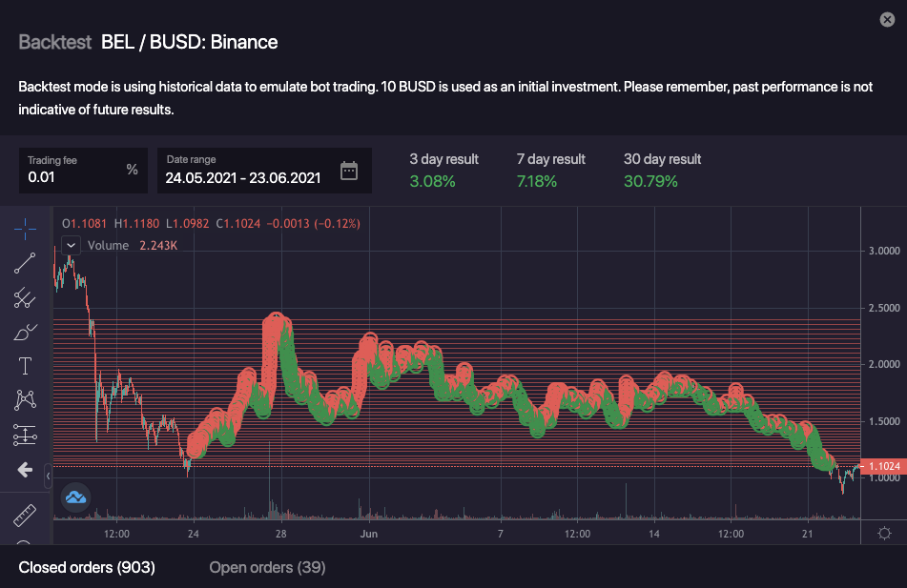Activate the ruler measure tool

pos(25,517)
